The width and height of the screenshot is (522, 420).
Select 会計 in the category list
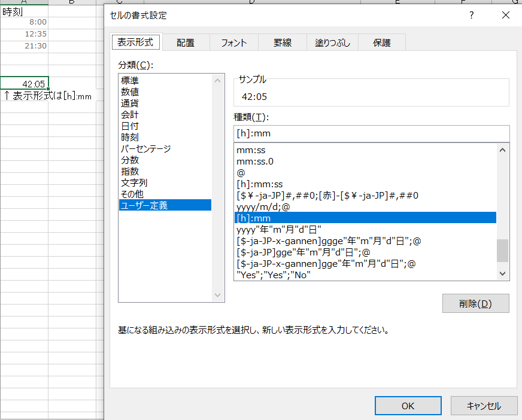click(x=165, y=114)
